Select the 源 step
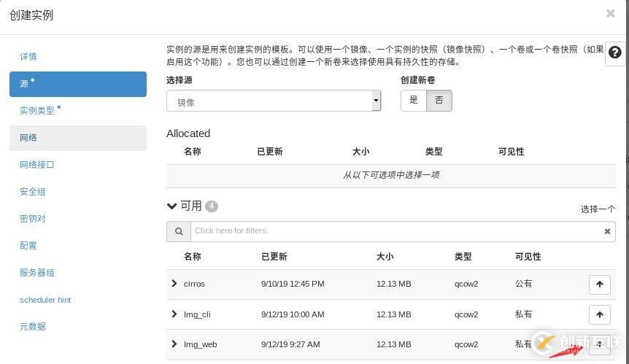The image size is (629, 364). [78, 84]
